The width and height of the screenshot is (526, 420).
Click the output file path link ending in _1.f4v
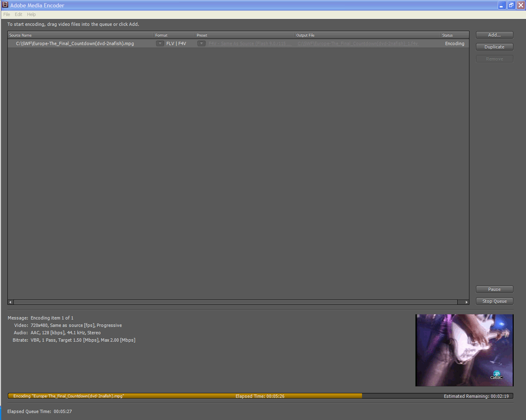[358, 43]
